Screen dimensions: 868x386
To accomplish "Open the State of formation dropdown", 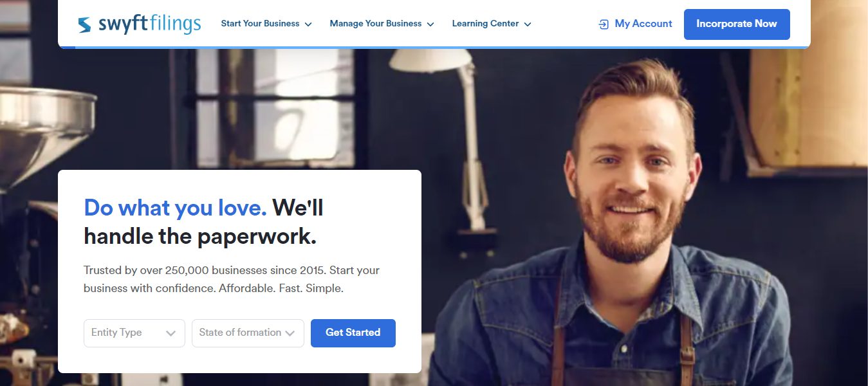I will 248,333.
